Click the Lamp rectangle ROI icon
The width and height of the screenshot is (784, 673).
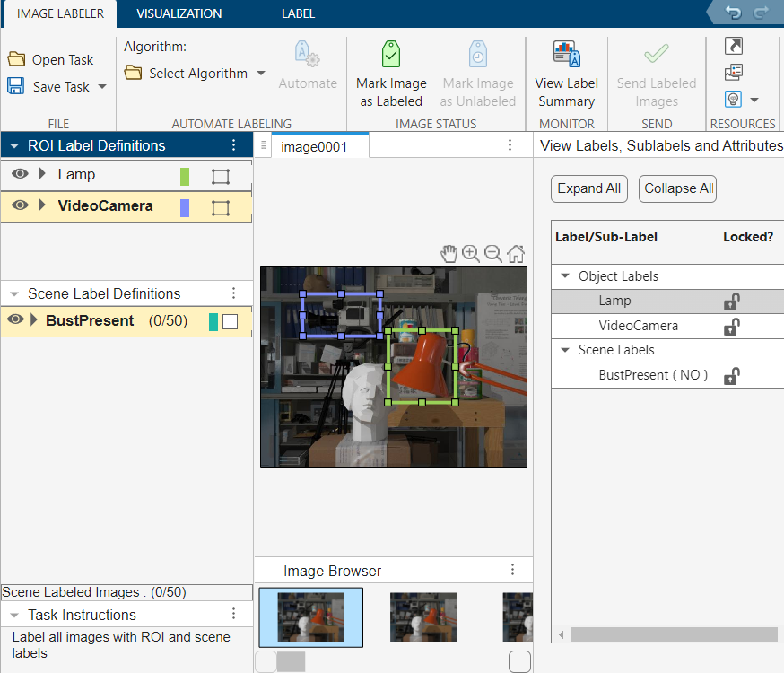221,176
